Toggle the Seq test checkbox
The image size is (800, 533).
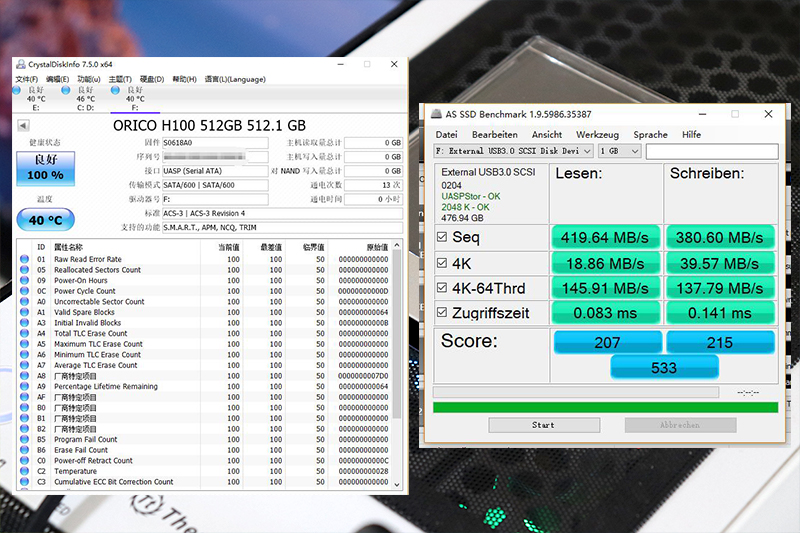(x=442, y=237)
